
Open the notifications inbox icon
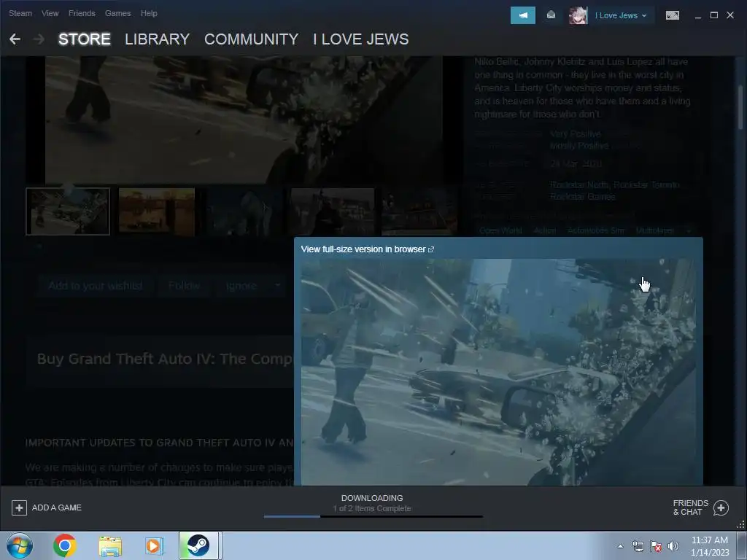point(551,15)
